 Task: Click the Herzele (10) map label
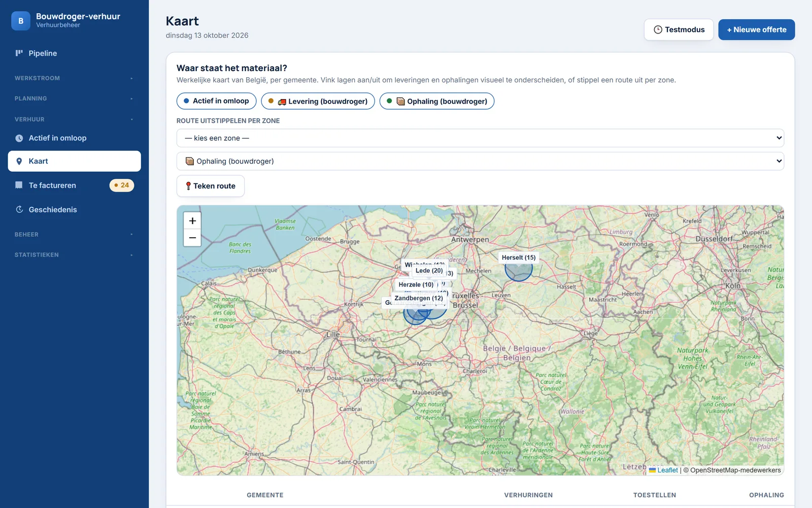pos(416,284)
